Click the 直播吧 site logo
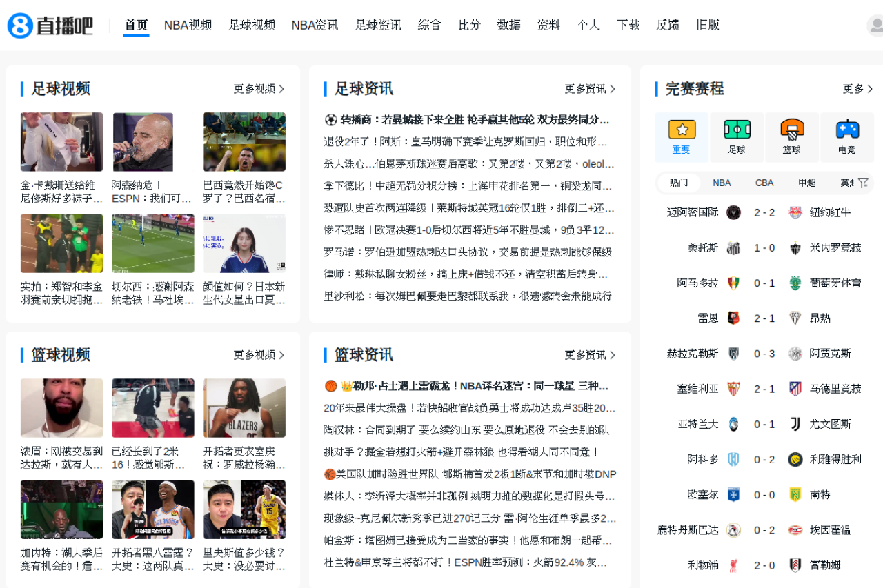Viewport: 883px width, 588px height. [x=50, y=26]
